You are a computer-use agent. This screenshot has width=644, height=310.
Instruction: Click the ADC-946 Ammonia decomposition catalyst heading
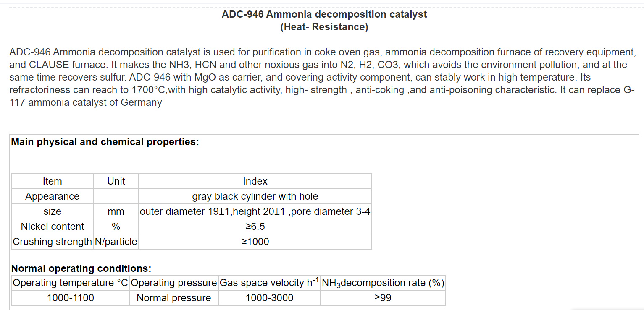click(x=324, y=14)
